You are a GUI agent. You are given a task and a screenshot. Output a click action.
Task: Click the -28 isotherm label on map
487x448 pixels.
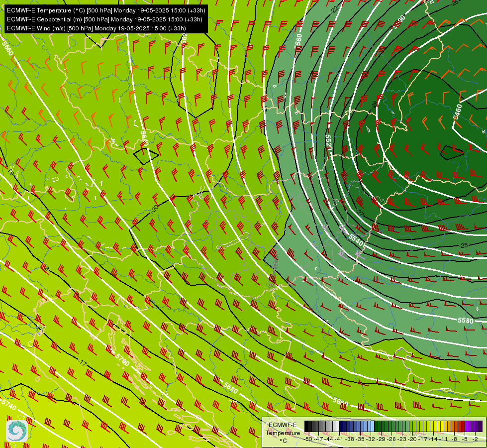373,104
